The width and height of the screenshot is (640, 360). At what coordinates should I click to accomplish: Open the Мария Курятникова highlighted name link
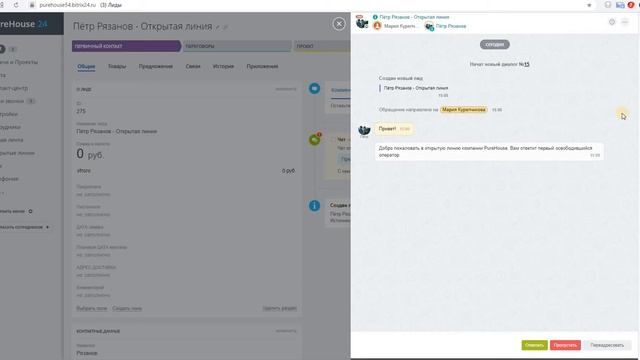[x=464, y=110]
